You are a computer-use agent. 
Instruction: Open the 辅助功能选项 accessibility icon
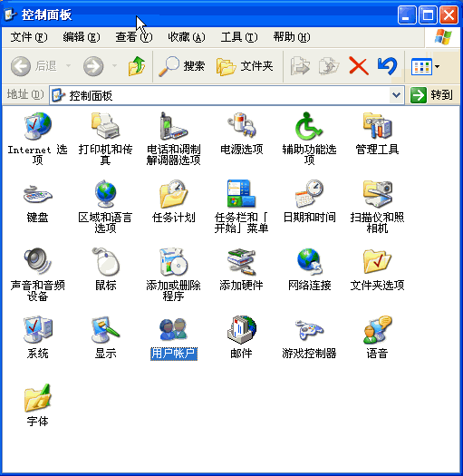[309, 126]
